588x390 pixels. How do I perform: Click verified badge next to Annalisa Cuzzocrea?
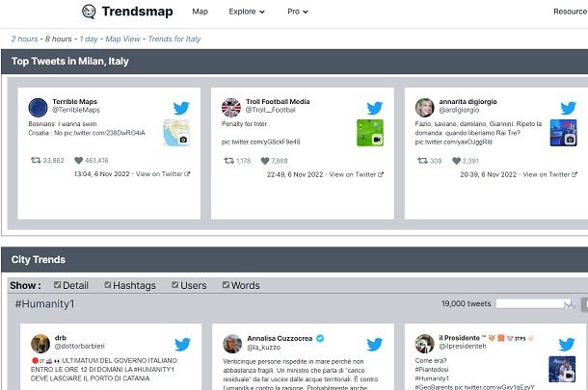pos(320,338)
